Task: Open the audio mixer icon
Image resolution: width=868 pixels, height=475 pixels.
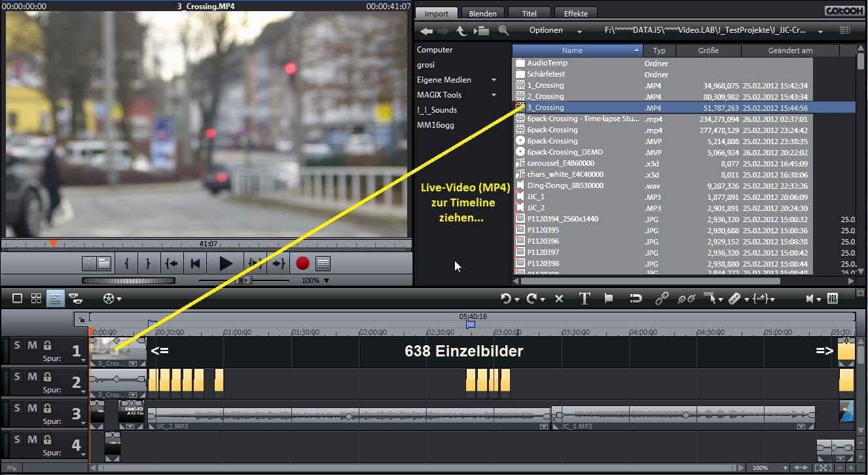Action: [833, 299]
